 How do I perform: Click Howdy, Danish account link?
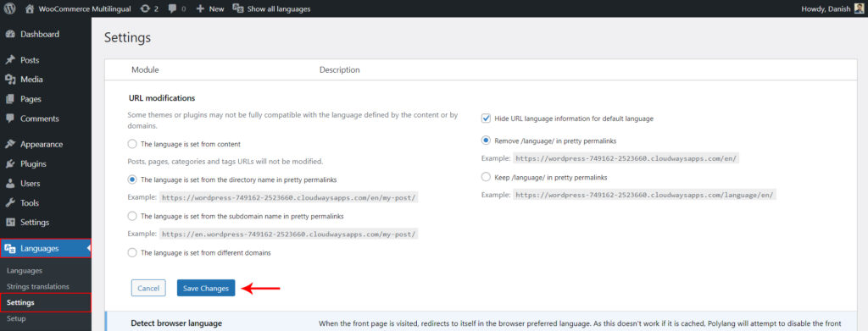(826, 8)
